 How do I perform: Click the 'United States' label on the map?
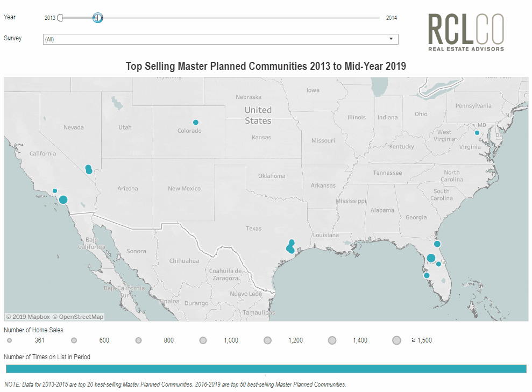point(258,115)
